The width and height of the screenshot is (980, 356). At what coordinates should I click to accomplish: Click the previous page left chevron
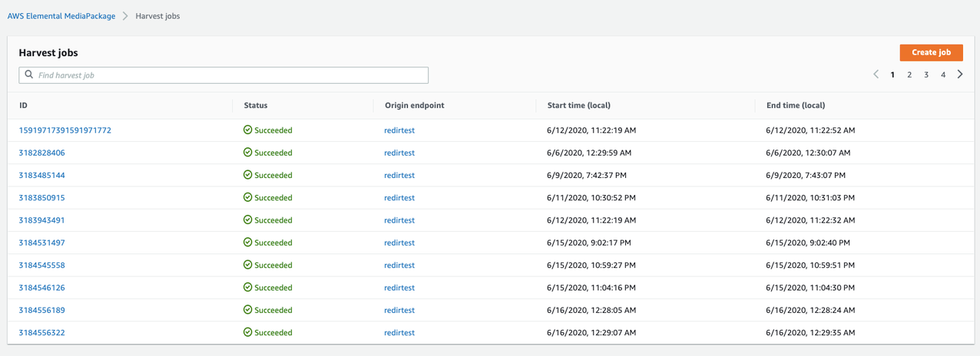pos(876,75)
